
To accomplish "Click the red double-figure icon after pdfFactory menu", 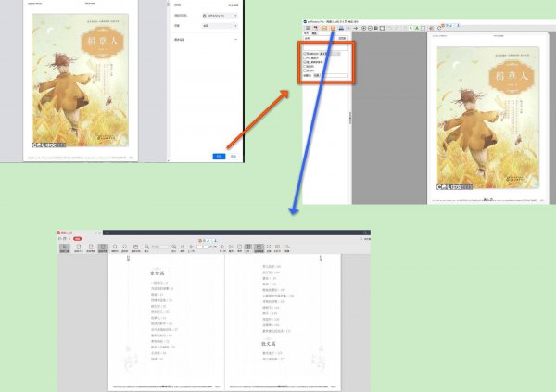I will (316, 28).
